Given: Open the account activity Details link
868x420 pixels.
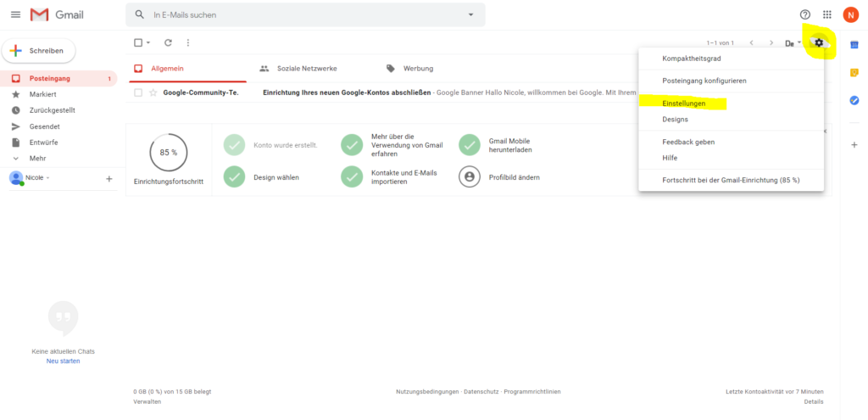Looking at the screenshot, I should coord(814,401).
